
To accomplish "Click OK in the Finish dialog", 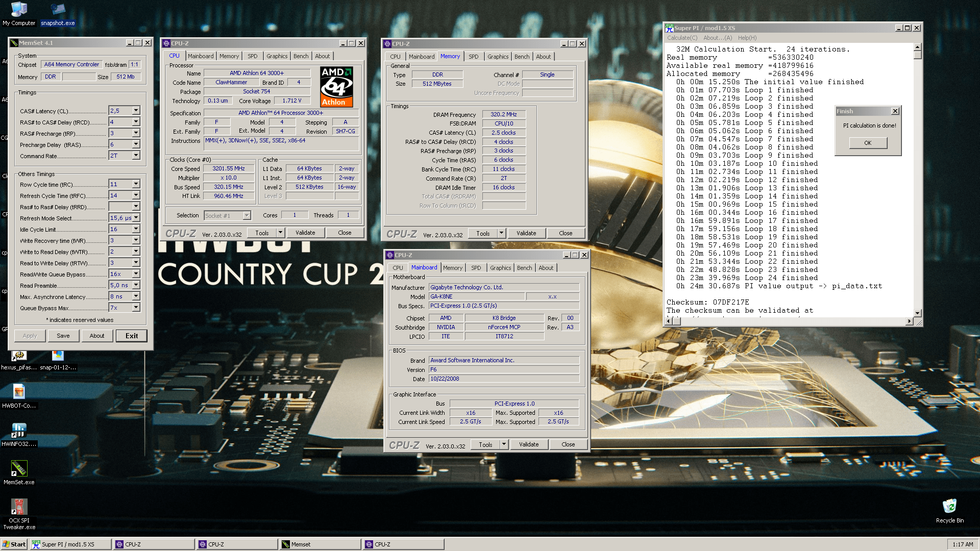I will 868,143.
